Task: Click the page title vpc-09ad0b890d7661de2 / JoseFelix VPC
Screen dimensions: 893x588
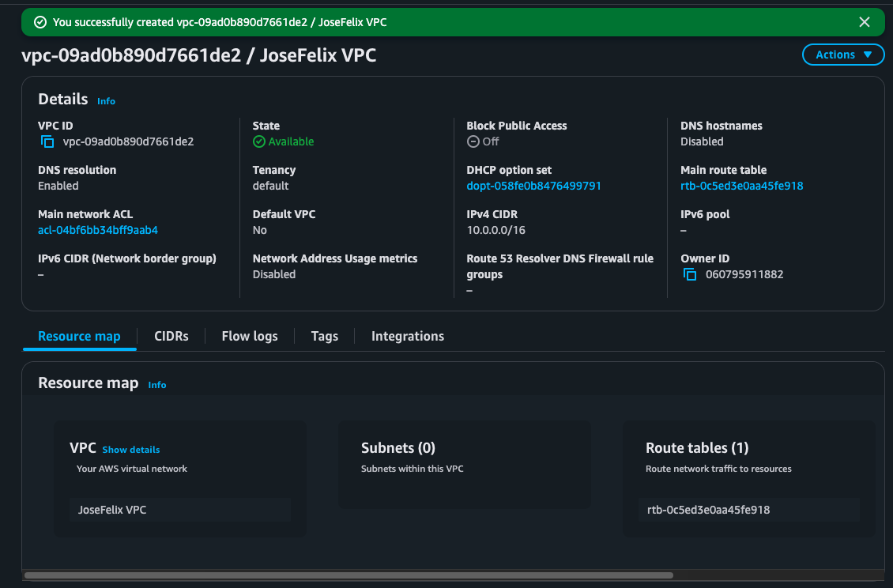Action: pyautogui.click(x=199, y=55)
